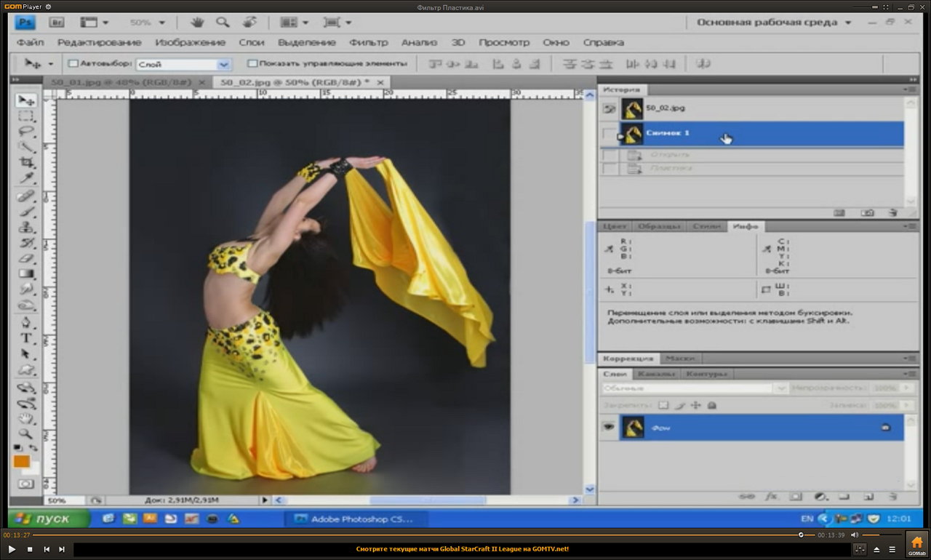Check the Показать управляющие элементы option
The image size is (931, 560).
point(252,63)
